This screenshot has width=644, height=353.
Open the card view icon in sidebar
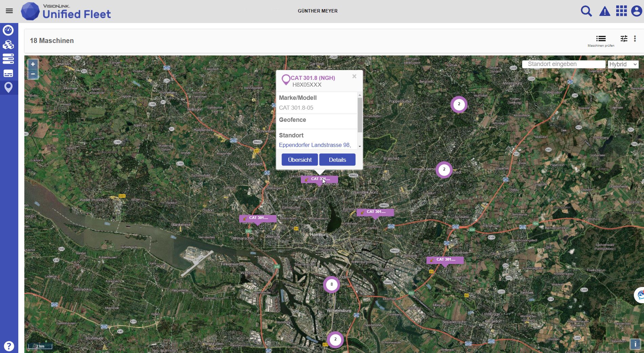[8, 73]
